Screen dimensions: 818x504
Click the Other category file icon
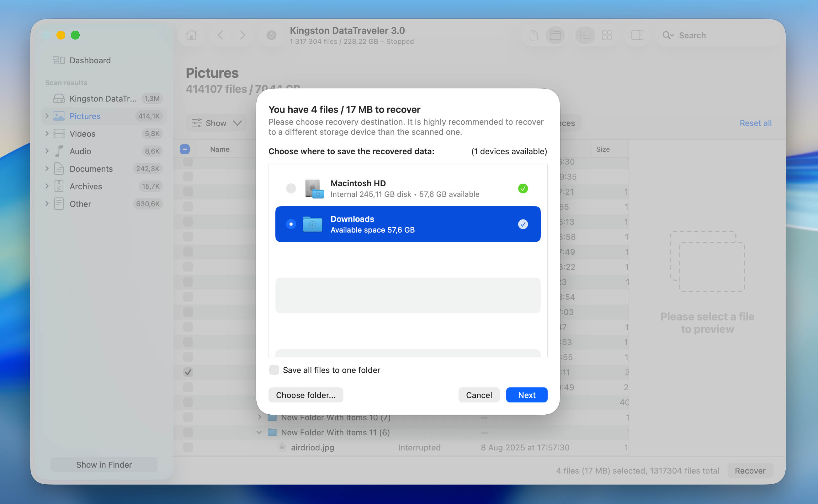pos(59,204)
